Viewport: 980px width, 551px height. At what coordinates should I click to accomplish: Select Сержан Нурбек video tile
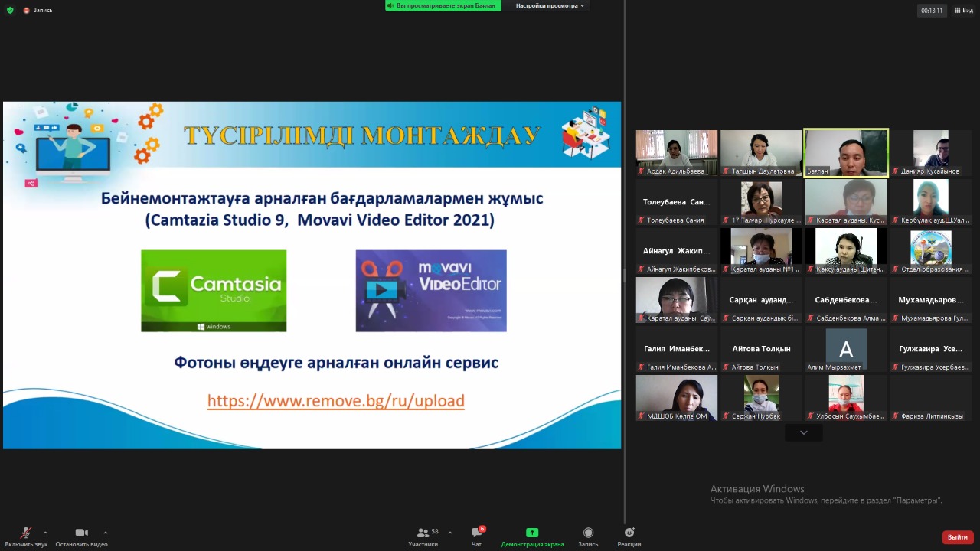click(x=761, y=398)
